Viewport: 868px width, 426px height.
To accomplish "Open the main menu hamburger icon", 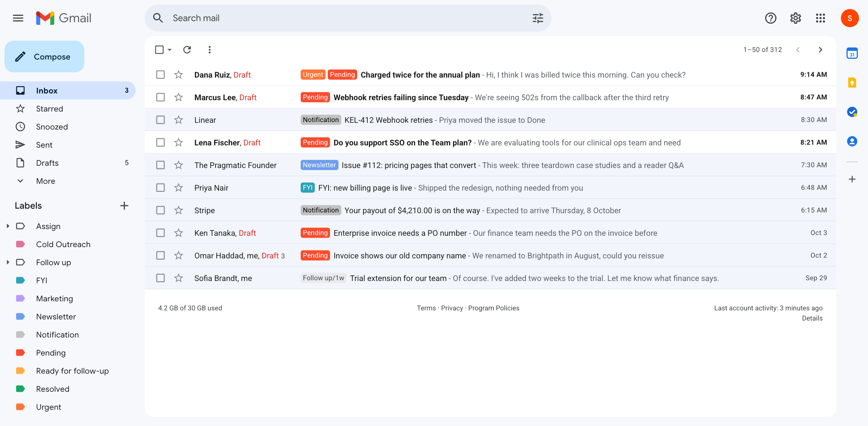I will (x=18, y=18).
